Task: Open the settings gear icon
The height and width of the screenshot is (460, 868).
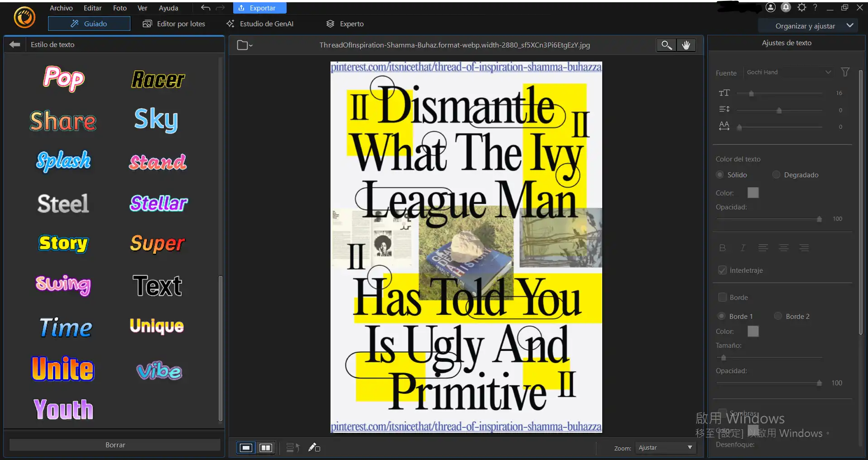Action: tap(801, 7)
